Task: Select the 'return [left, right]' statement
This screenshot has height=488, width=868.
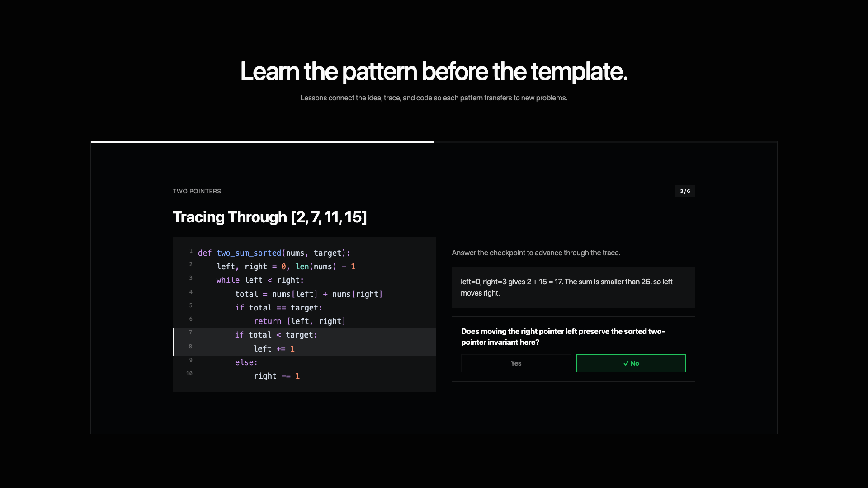Action: 300,321
